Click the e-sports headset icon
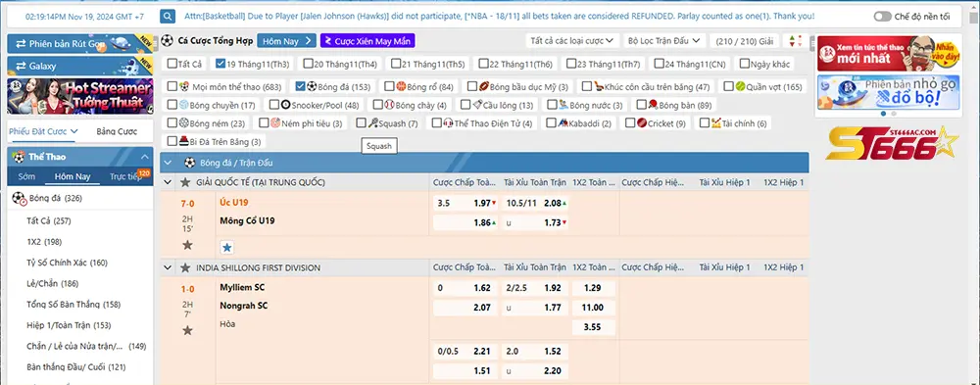 [448, 123]
